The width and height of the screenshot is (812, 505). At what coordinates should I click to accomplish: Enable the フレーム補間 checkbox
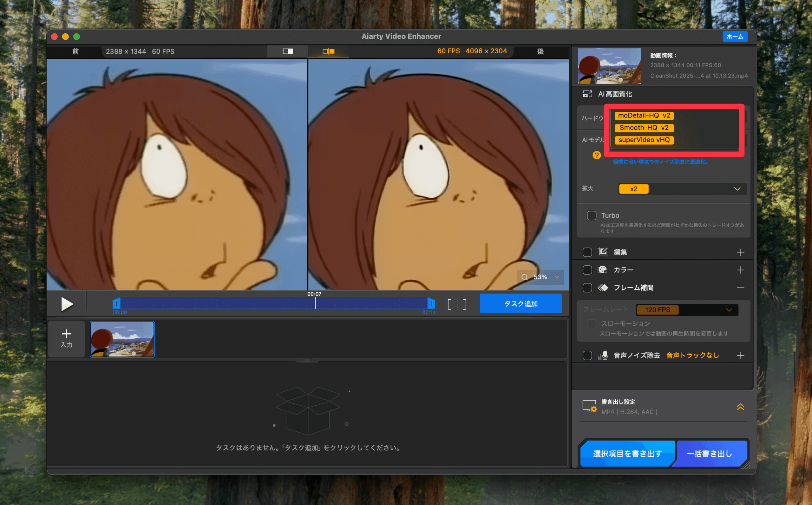click(587, 288)
